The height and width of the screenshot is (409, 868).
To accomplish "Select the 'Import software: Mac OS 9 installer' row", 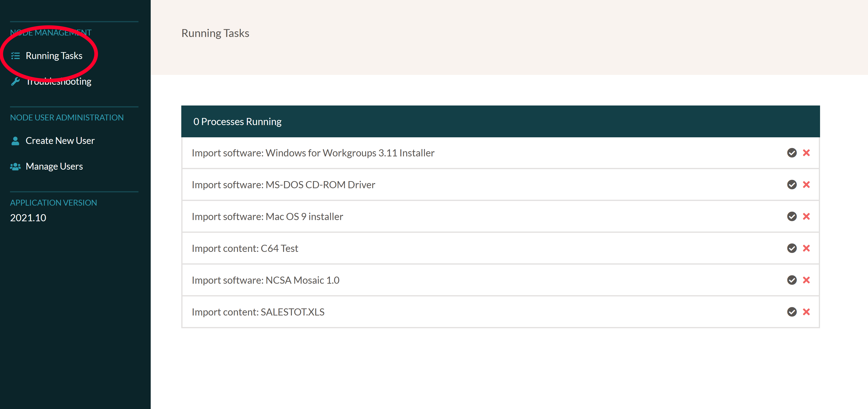I will point(500,216).
